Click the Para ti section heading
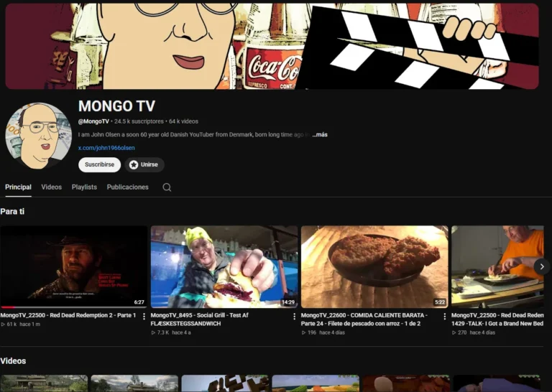This screenshot has height=392, width=552. 12,211
